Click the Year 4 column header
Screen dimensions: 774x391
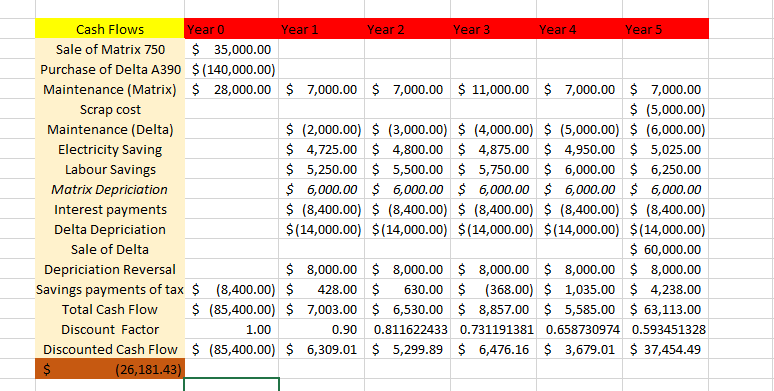[580, 29]
